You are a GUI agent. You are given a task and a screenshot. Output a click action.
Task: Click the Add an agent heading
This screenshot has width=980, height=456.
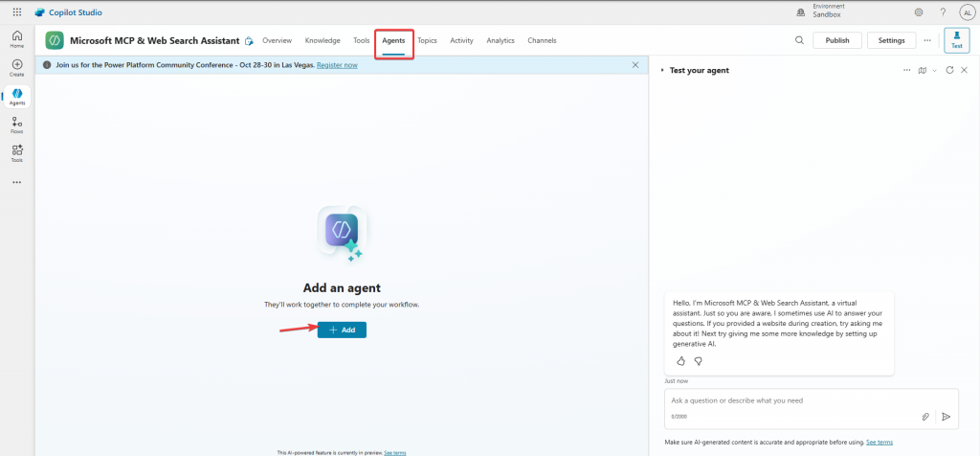point(342,287)
